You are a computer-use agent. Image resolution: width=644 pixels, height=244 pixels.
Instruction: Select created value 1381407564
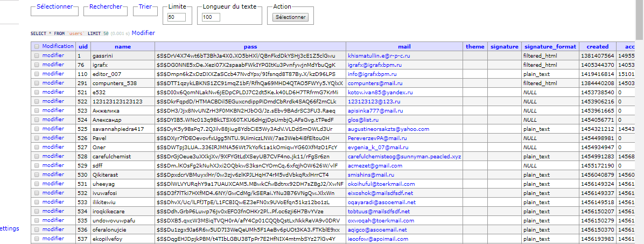pyautogui.click(x=598, y=55)
